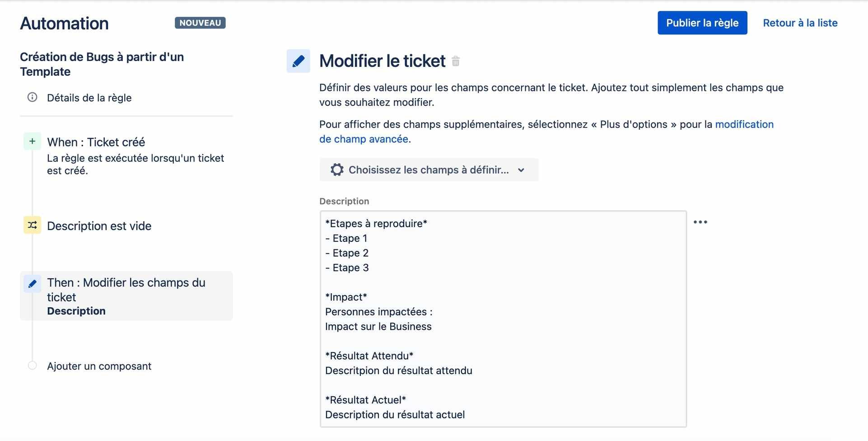Click the blue pencil icon beside heading
Screen dimensions: 868x441
coord(298,61)
